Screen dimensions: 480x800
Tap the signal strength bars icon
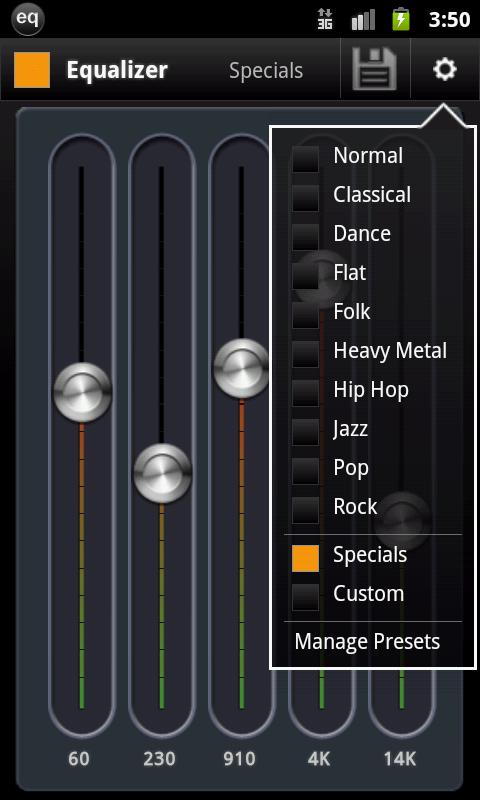pos(363,19)
